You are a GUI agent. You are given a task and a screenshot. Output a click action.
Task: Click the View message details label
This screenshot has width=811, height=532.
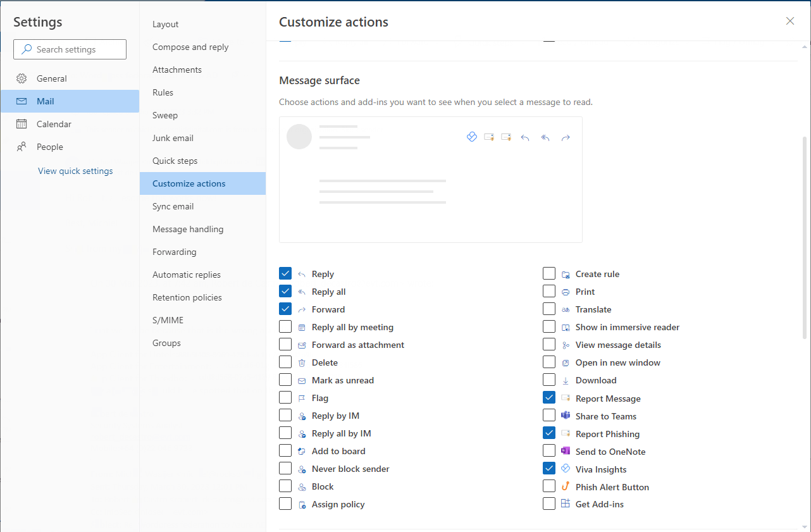pos(618,345)
